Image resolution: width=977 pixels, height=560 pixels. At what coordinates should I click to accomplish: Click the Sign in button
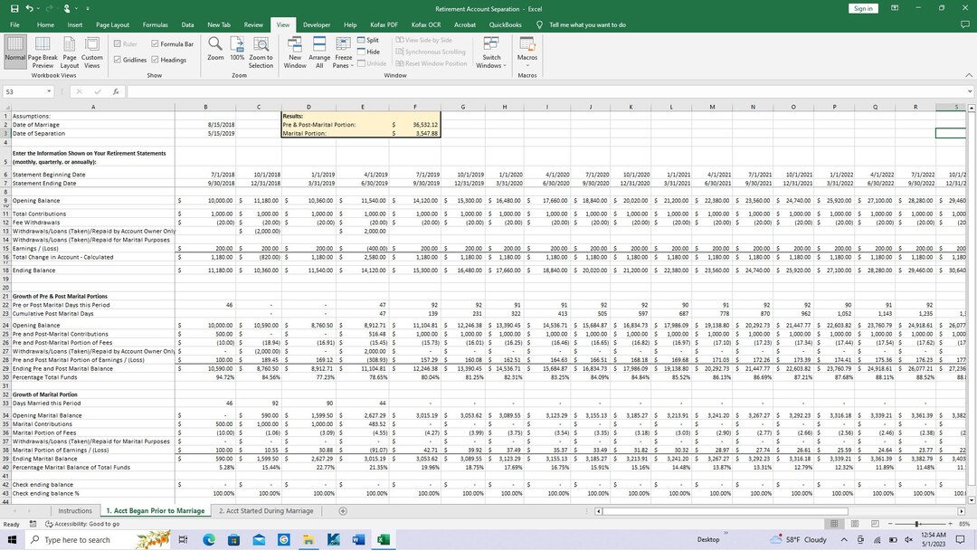pos(862,7)
